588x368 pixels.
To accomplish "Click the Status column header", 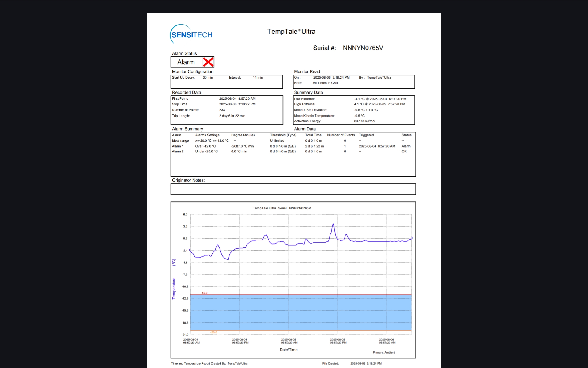I will tap(406, 135).
